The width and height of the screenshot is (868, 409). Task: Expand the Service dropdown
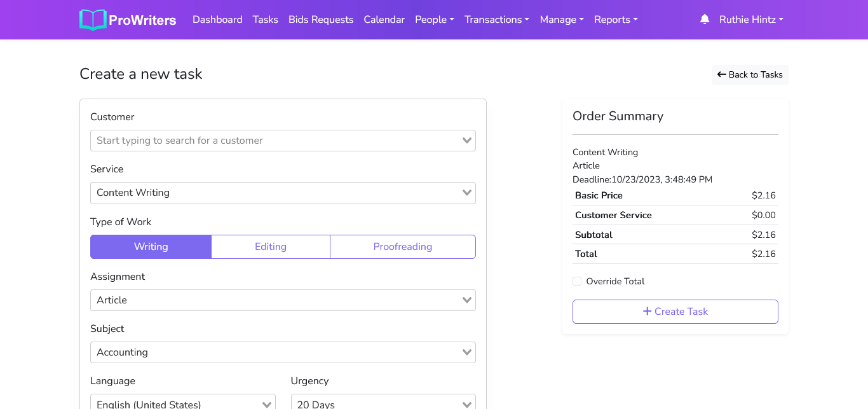[283, 193]
